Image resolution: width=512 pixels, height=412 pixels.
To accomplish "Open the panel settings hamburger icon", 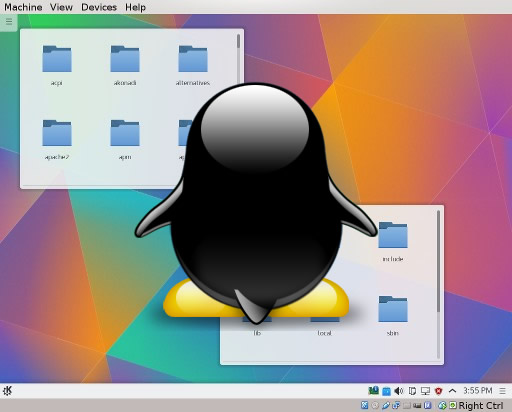I will [x=502, y=391].
